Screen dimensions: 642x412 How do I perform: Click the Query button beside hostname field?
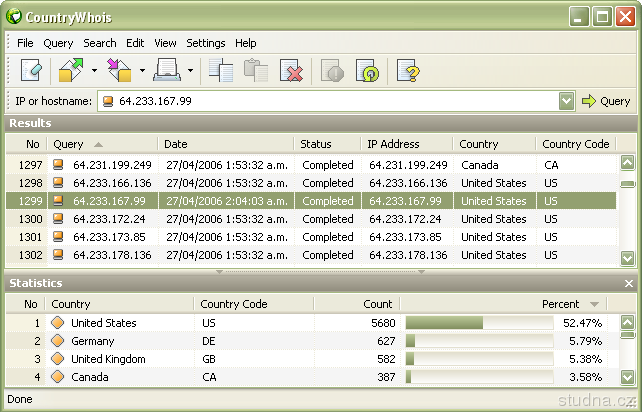pos(606,101)
